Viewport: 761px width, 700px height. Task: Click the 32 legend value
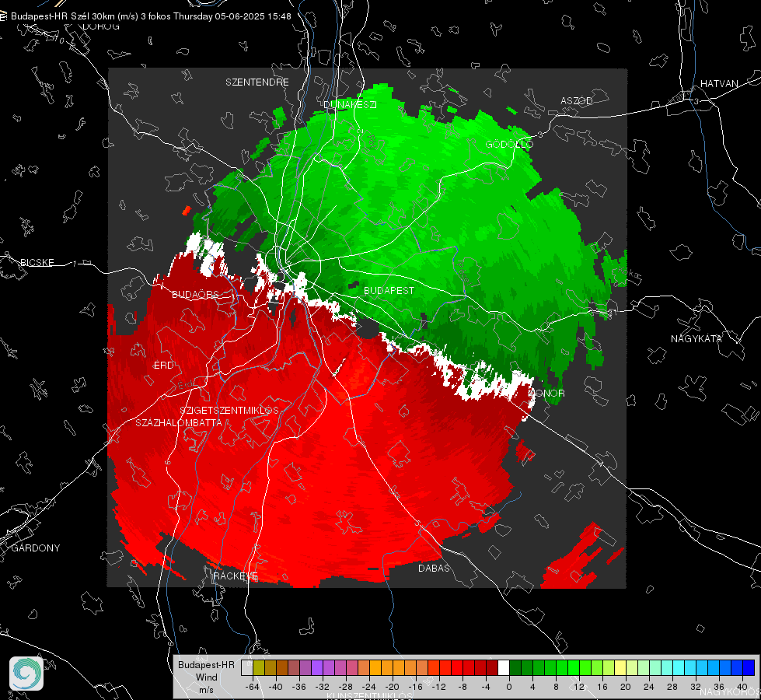click(696, 687)
